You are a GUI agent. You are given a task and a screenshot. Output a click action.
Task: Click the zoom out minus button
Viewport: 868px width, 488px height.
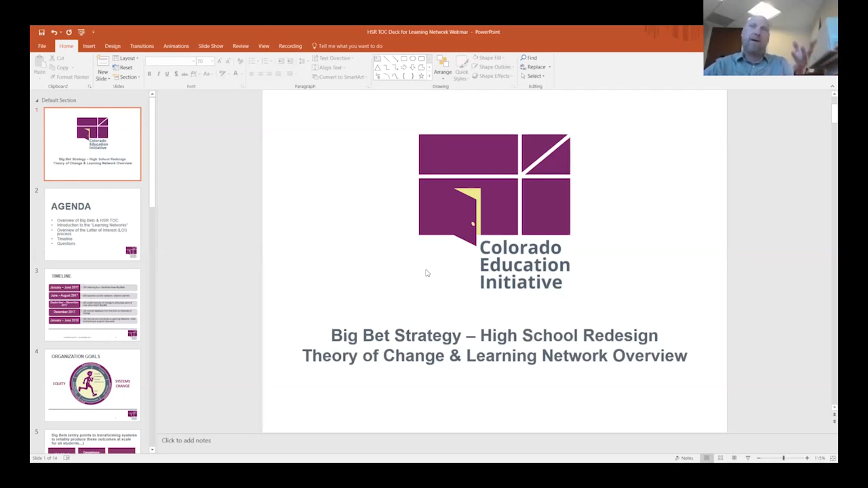pyautogui.click(x=759, y=458)
